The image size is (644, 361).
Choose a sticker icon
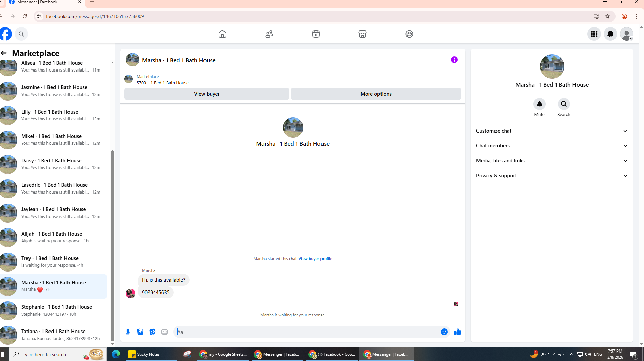pos(152,332)
